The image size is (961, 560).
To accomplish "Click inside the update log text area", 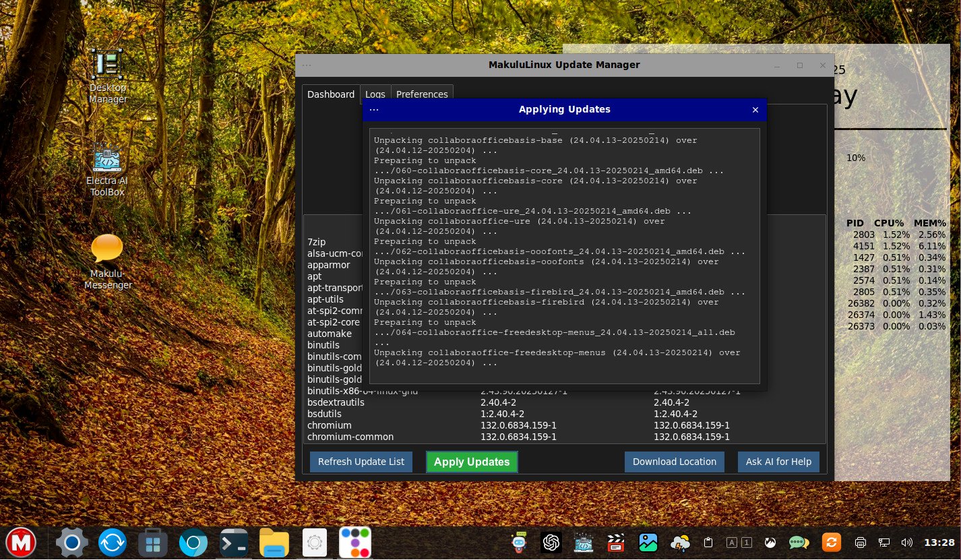I will coord(564,256).
